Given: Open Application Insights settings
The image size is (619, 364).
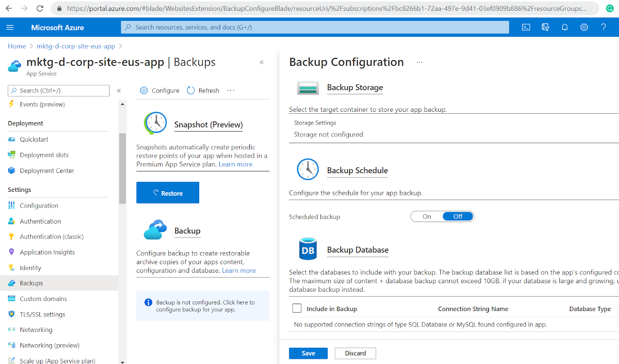Looking at the screenshot, I should pyautogui.click(x=47, y=252).
